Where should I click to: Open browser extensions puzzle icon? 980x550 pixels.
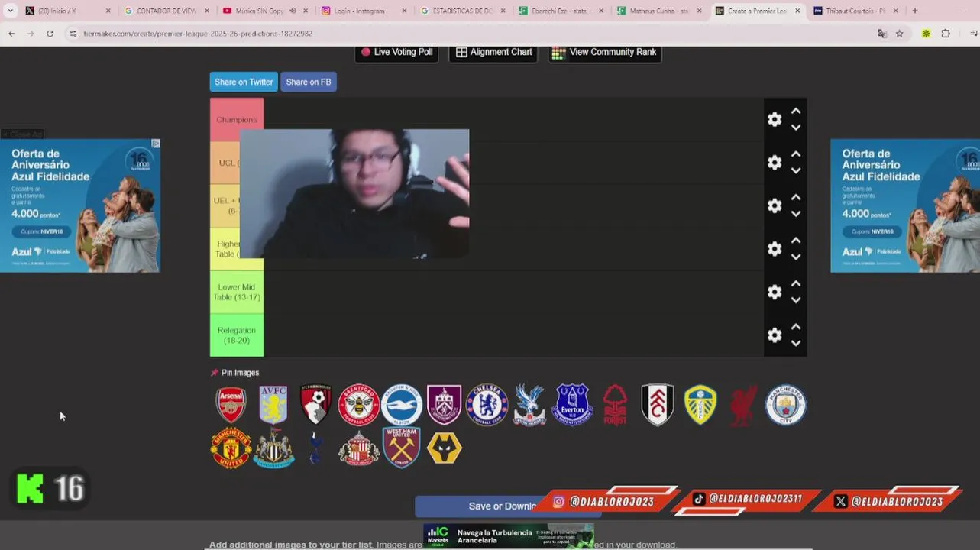946,34
